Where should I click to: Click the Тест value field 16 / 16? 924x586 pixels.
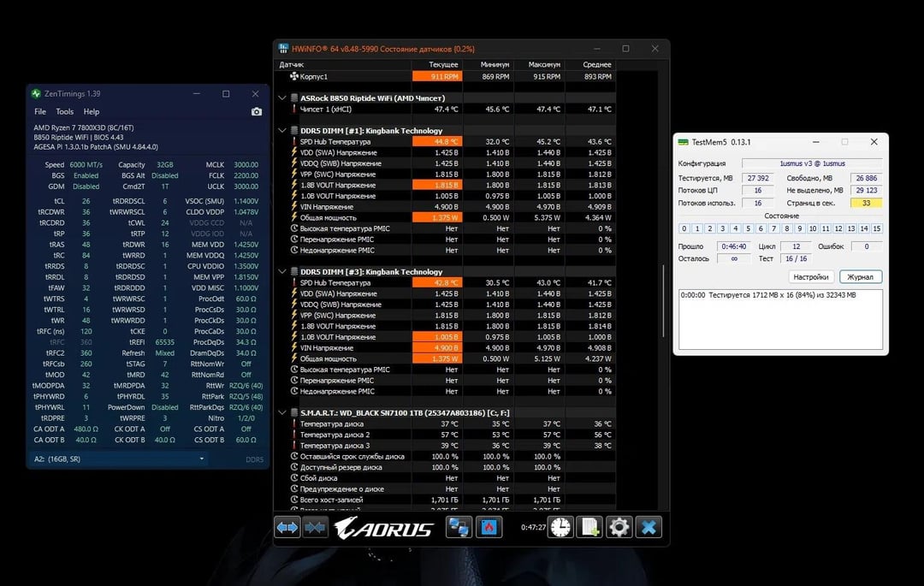(x=796, y=258)
